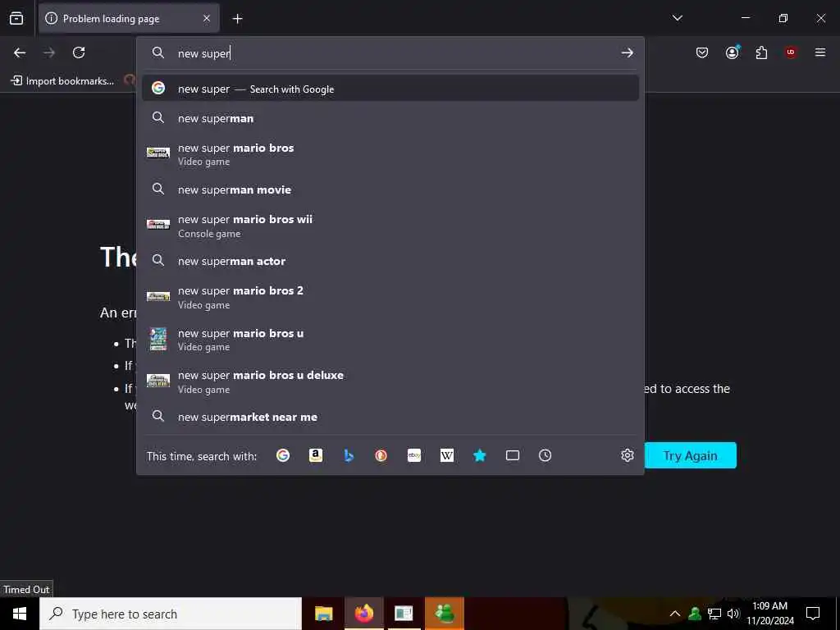
Task: Choose the 'new superman' suggestion
Action: [x=390, y=118]
